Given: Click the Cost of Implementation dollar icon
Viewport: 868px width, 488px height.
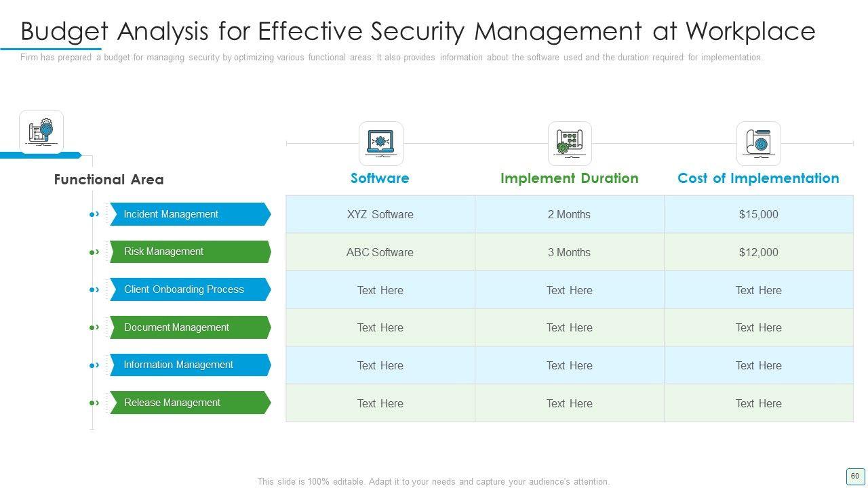Looking at the screenshot, I should pyautogui.click(x=758, y=143).
